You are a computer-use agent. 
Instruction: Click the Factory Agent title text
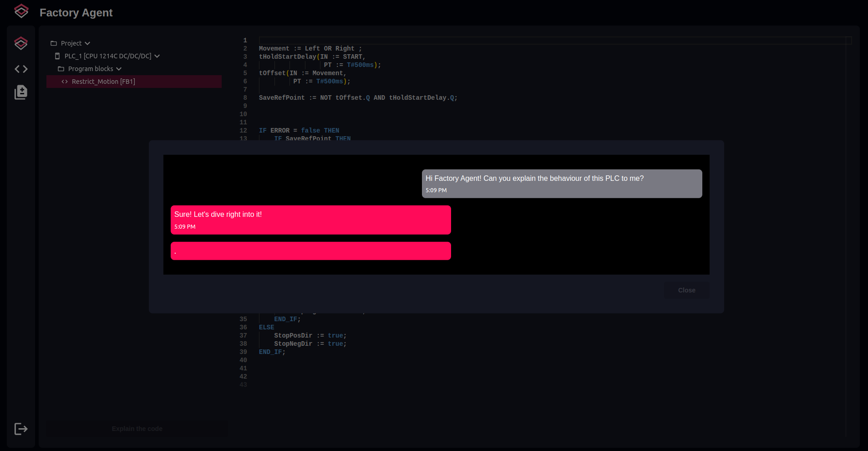pos(76,13)
